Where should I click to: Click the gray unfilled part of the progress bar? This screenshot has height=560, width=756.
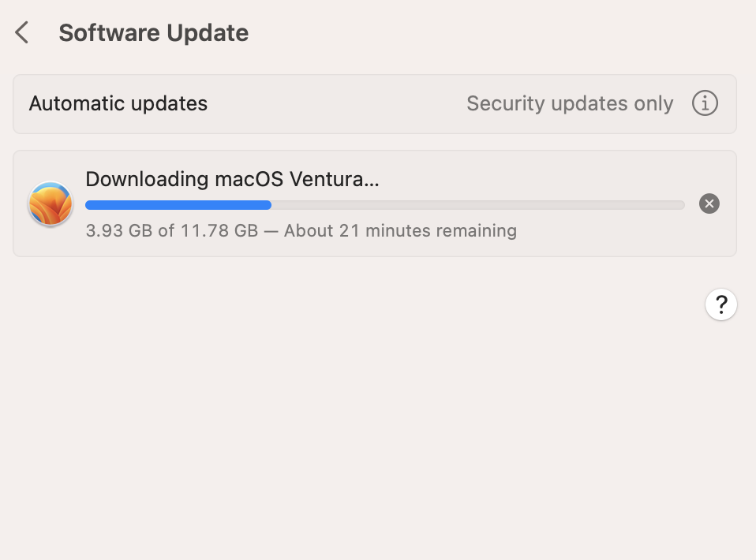tap(477, 205)
